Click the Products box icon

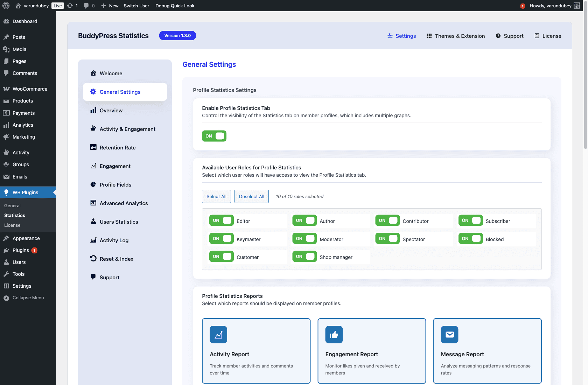point(6,101)
